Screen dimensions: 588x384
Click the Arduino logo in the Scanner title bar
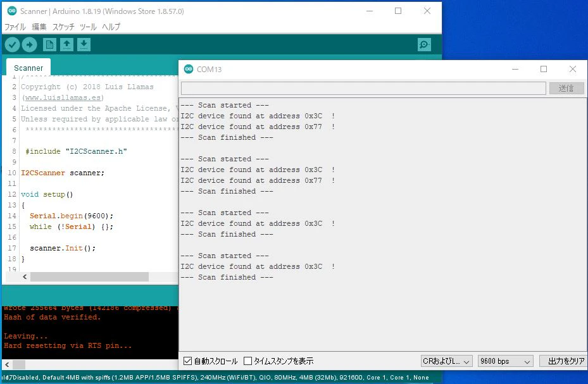point(12,11)
